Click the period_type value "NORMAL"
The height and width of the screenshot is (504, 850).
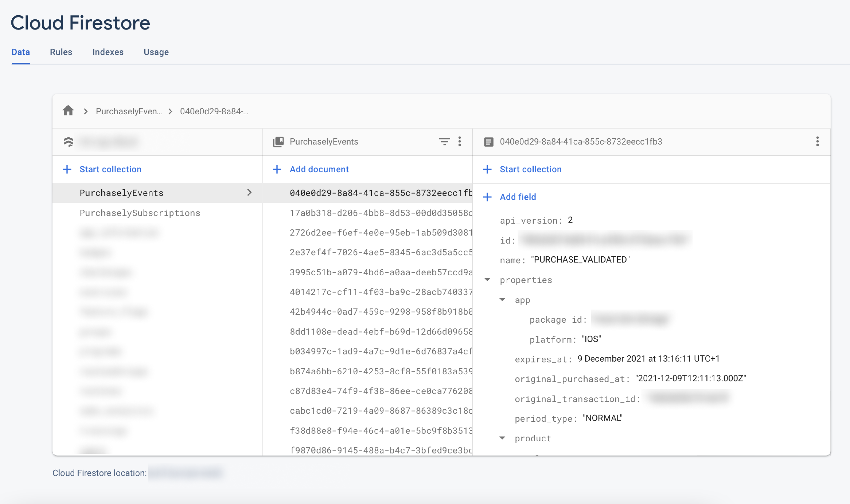click(x=603, y=418)
